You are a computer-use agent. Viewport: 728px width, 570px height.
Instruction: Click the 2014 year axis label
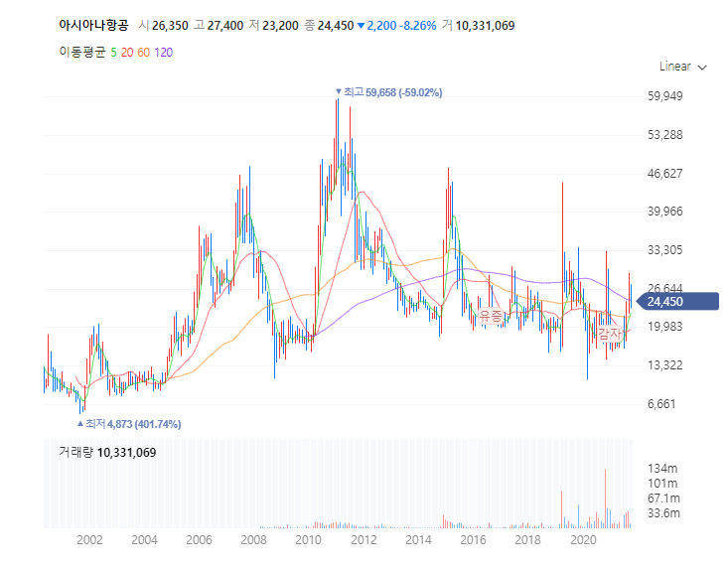tap(419, 540)
